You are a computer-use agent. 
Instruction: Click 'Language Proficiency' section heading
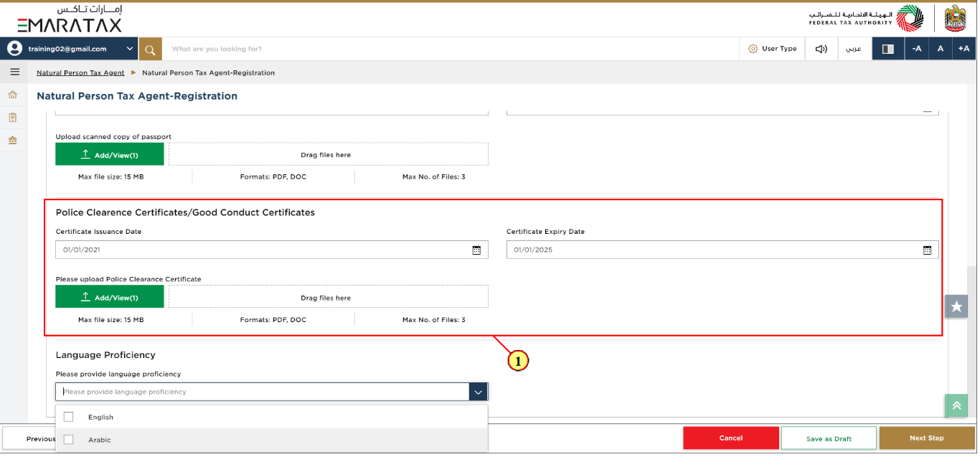click(x=105, y=355)
